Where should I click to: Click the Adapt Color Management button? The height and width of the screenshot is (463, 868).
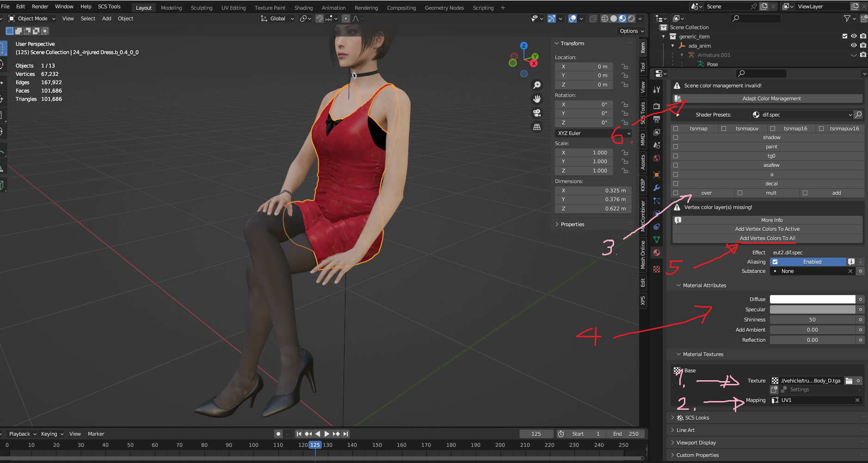(771, 99)
